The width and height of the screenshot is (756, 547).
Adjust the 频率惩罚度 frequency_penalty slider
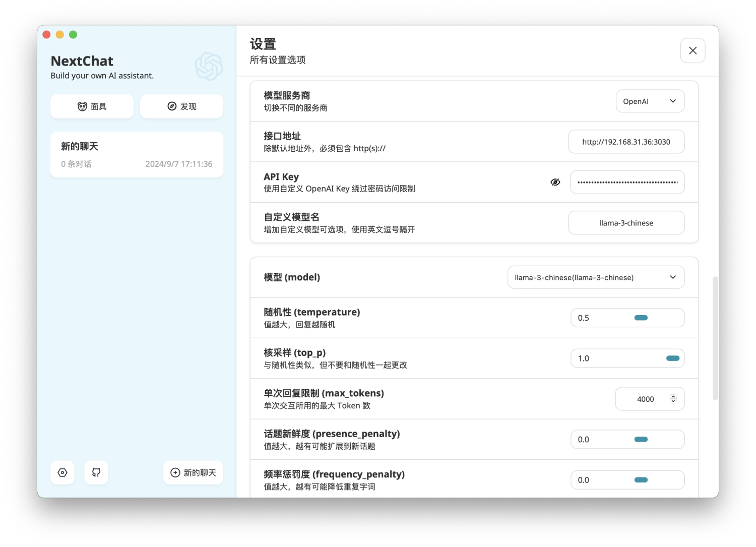click(x=641, y=480)
